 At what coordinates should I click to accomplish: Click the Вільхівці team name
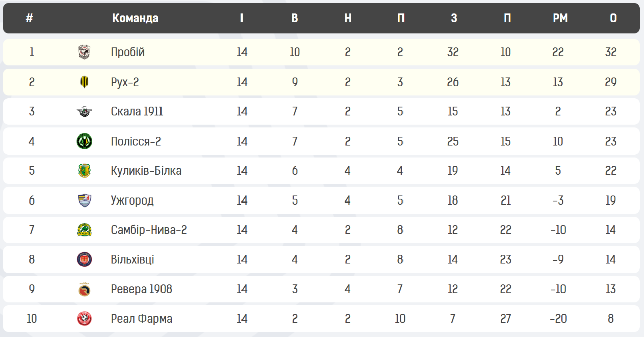(132, 260)
